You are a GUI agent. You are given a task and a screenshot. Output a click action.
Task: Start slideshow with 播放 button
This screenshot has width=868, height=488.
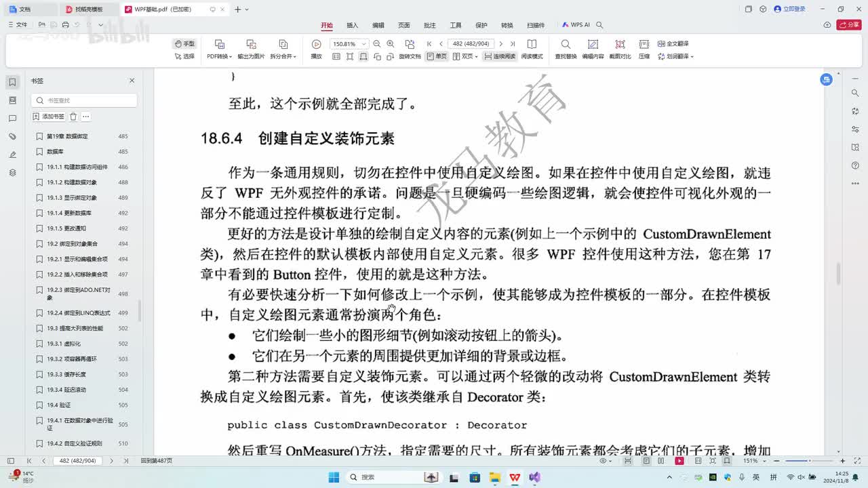[316, 49]
